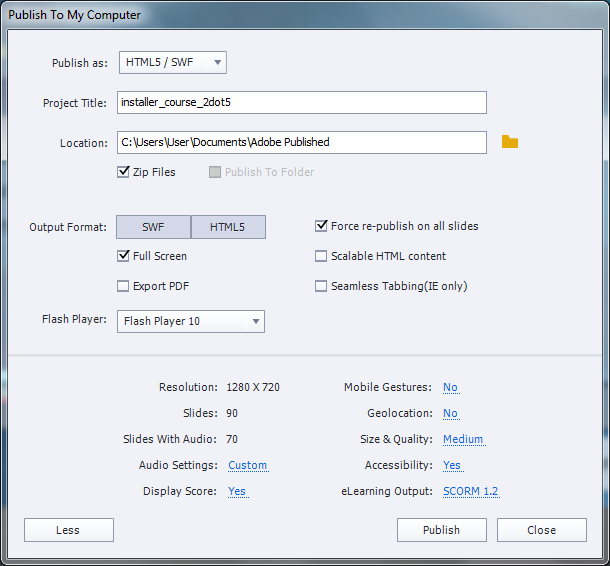The height and width of the screenshot is (566, 610).
Task: Select HTML5 output format
Action: pyautogui.click(x=228, y=227)
